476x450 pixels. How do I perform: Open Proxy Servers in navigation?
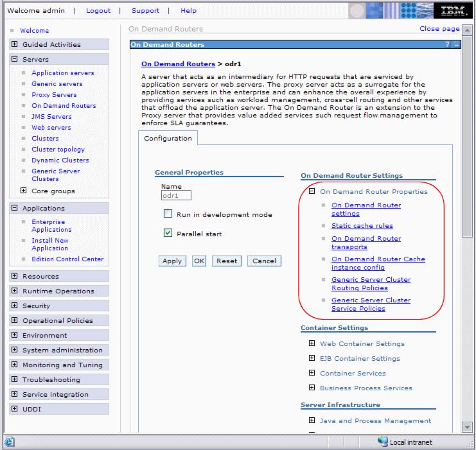point(54,94)
